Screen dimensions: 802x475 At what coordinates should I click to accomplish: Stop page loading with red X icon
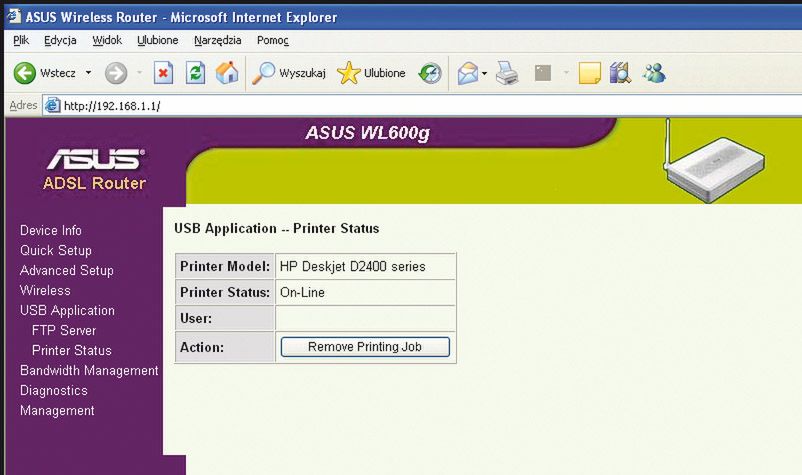tap(163, 74)
